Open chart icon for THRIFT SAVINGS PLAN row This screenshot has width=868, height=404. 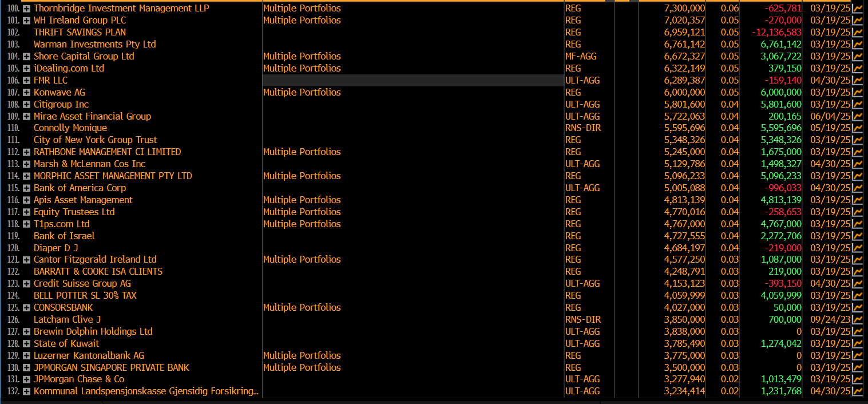(857, 32)
